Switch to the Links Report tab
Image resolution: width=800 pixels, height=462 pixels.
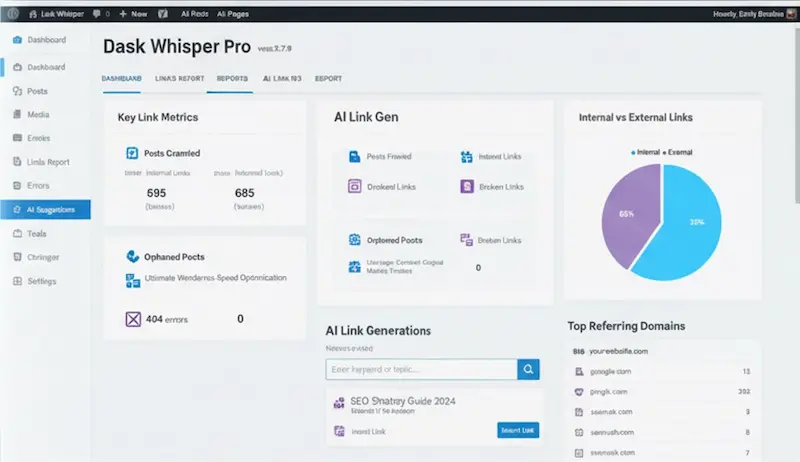point(180,79)
